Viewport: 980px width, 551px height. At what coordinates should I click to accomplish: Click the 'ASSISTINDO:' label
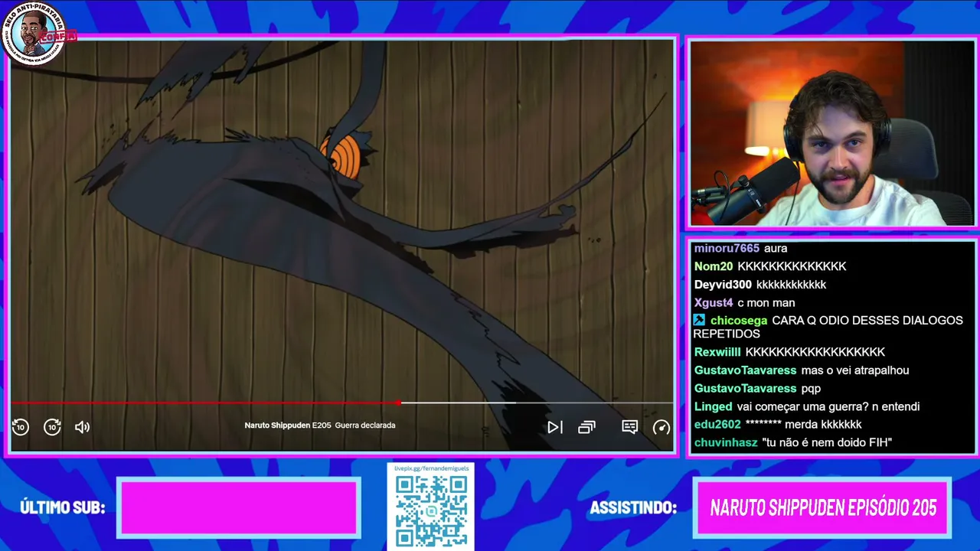point(633,507)
